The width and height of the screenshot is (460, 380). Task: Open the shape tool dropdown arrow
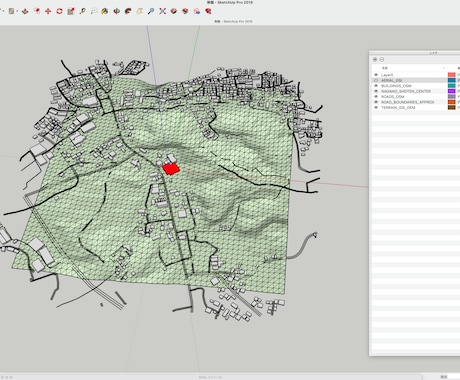17,12
